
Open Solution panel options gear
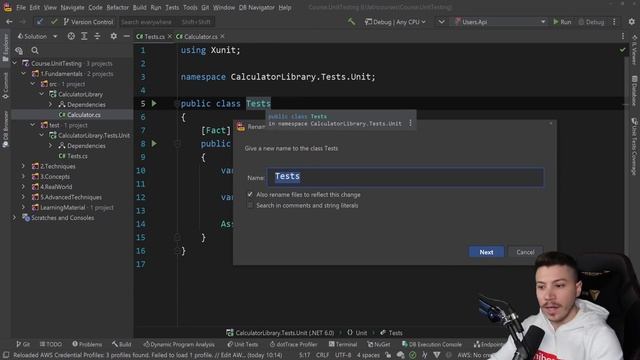click(x=113, y=36)
